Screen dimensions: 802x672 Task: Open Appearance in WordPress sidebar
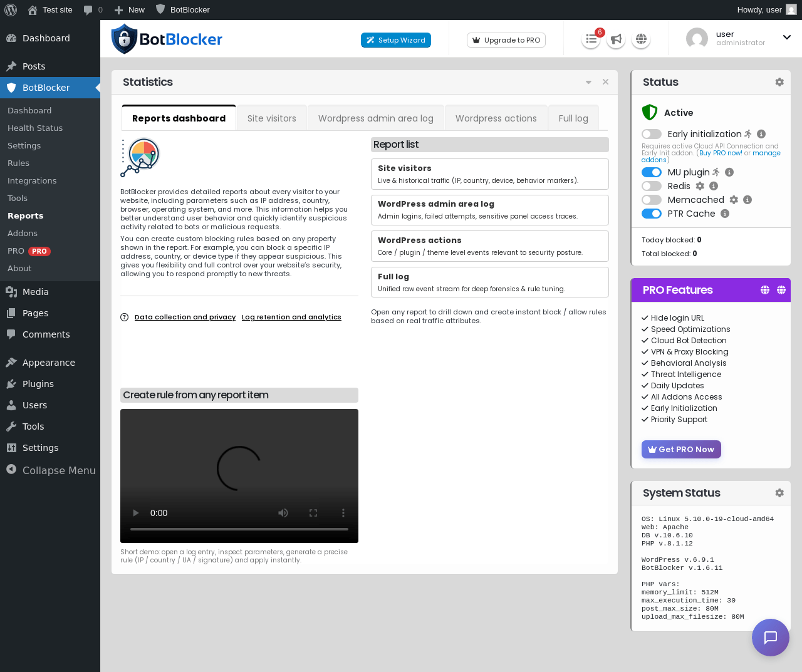pos(49,363)
